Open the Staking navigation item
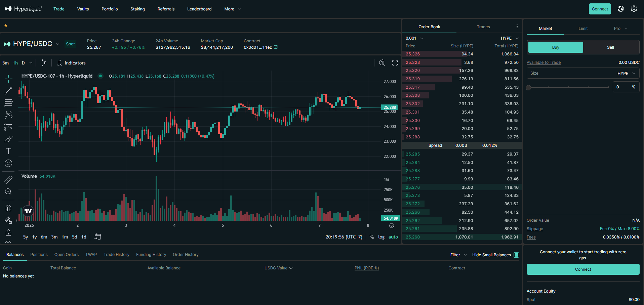 (x=137, y=9)
